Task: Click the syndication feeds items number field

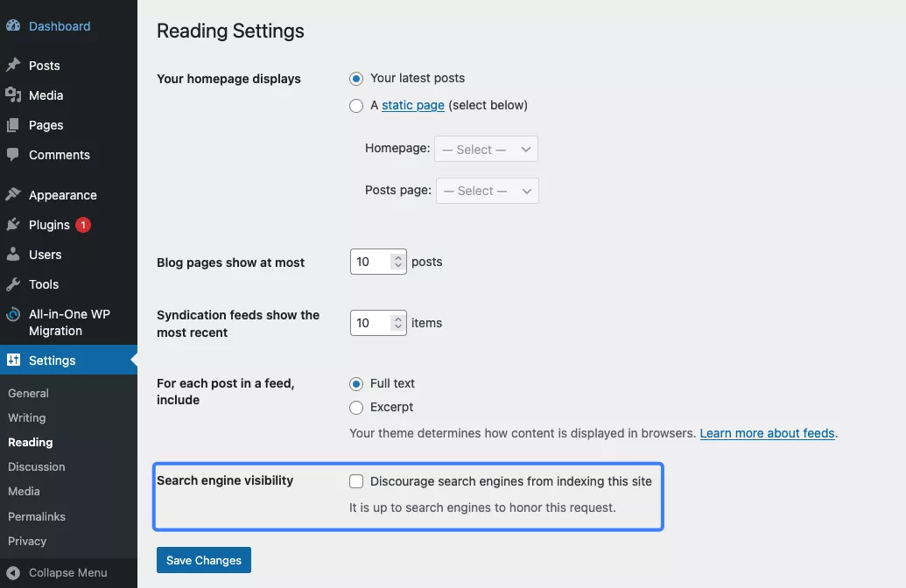Action: [x=370, y=323]
